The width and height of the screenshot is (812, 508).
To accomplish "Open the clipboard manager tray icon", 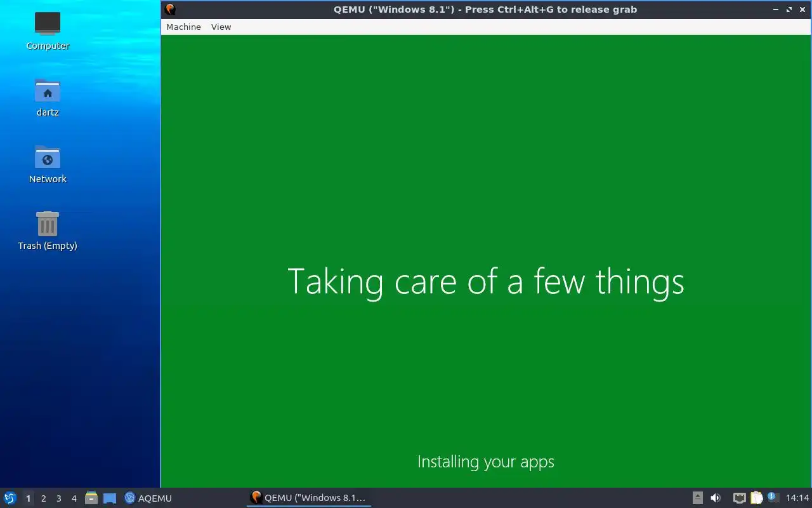I will pos(756,498).
